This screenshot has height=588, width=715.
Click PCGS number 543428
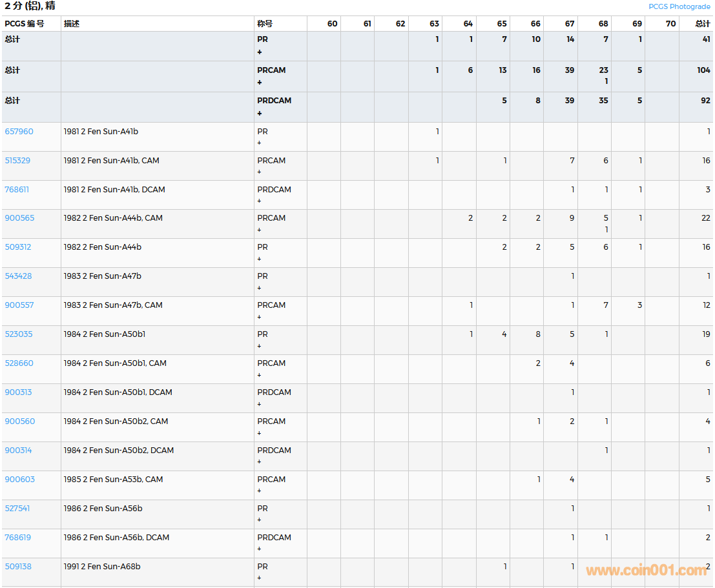[18, 276]
